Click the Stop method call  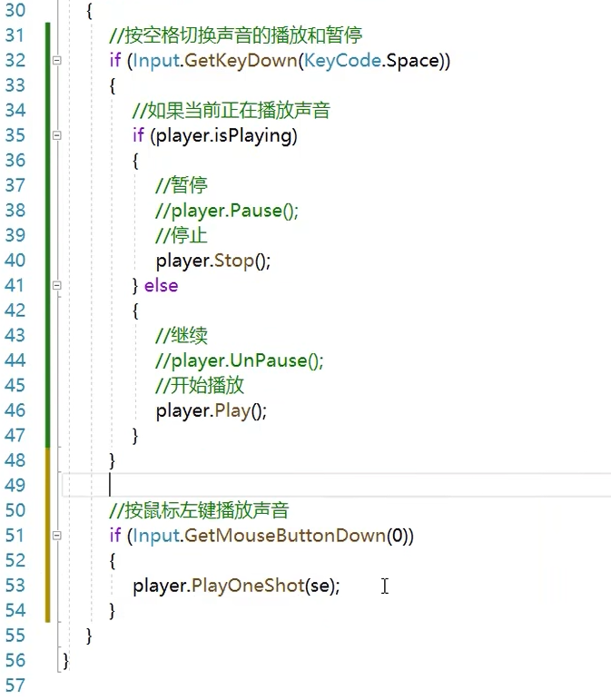click(234, 261)
